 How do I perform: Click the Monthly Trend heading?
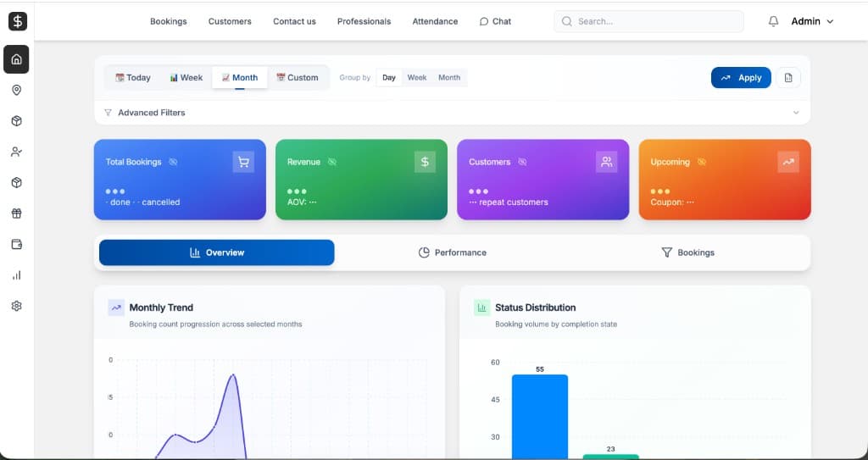pyautogui.click(x=161, y=308)
